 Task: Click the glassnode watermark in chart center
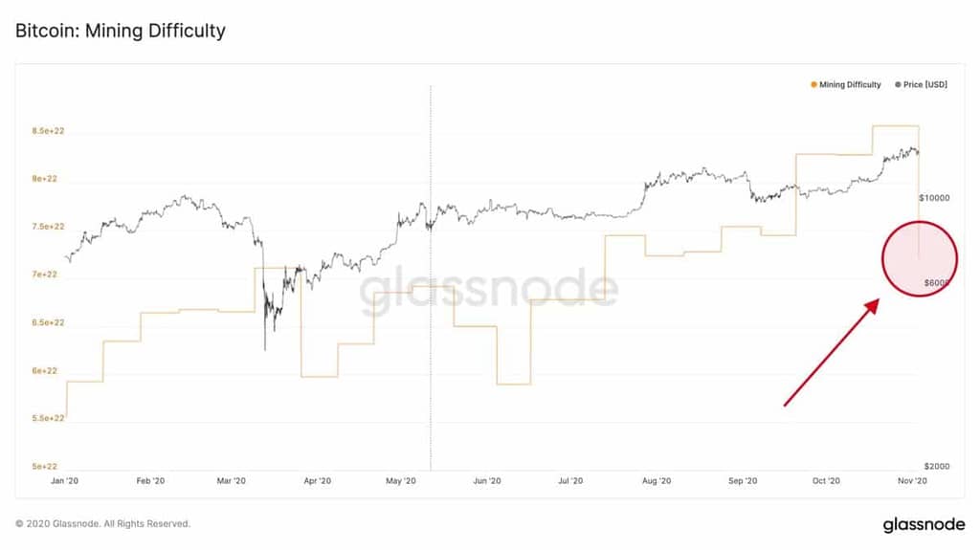coord(489,291)
